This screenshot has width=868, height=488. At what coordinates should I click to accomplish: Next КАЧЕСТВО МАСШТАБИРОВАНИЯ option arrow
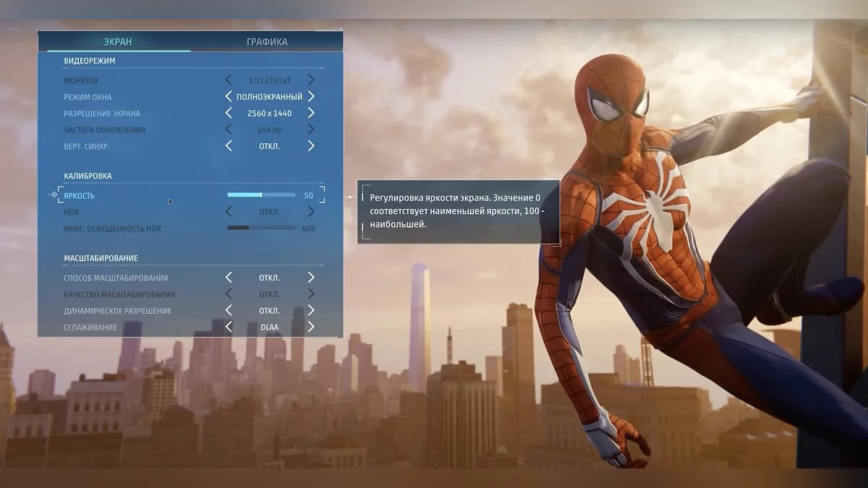click(x=311, y=294)
